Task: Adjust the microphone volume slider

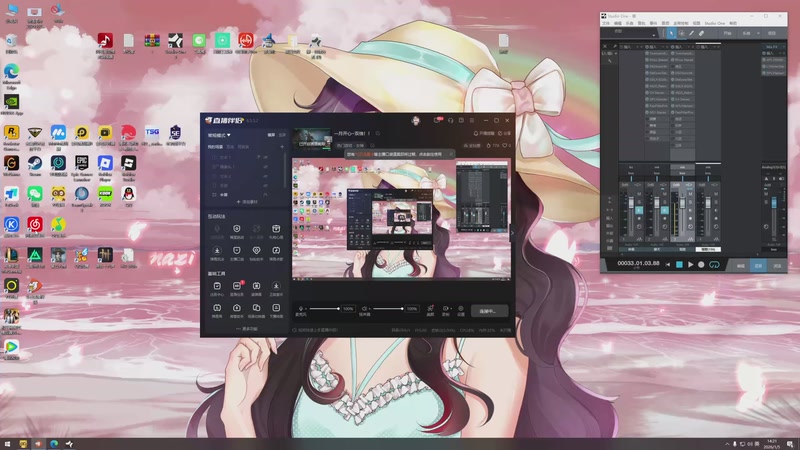Action: pyautogui.click(x=324, y=309)
